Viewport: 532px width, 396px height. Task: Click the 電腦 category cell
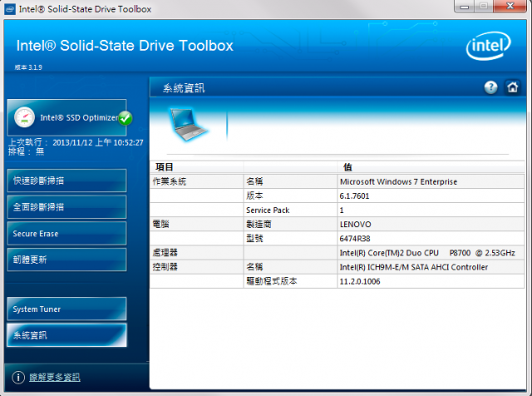coord(196,225)
